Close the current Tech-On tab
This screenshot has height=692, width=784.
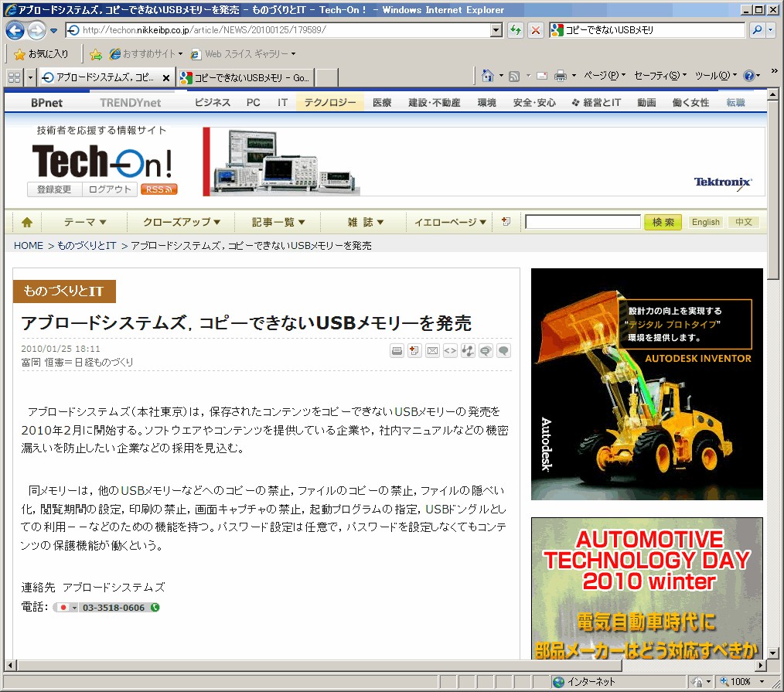[166, 77]
